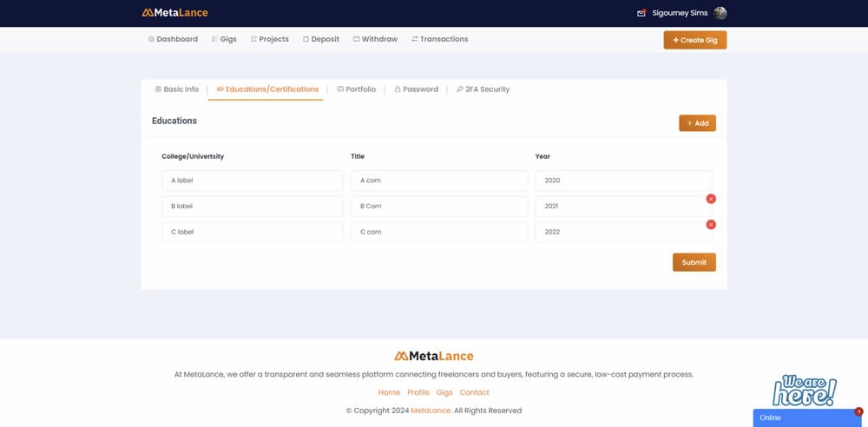Viewport: 868px width, 427px height.
Task: Open the Password tab
Action: point(416,89)
